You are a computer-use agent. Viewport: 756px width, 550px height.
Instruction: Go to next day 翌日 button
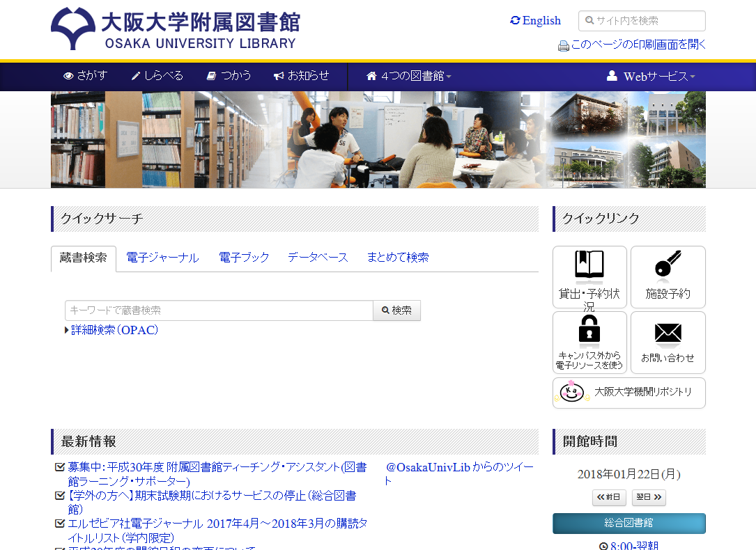tap(649, 497)
